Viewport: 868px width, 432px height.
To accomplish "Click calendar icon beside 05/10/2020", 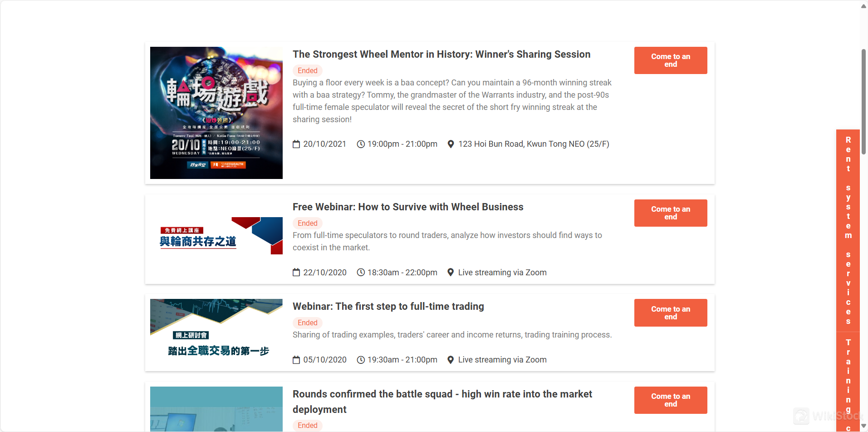I will [x=296, y=360].
